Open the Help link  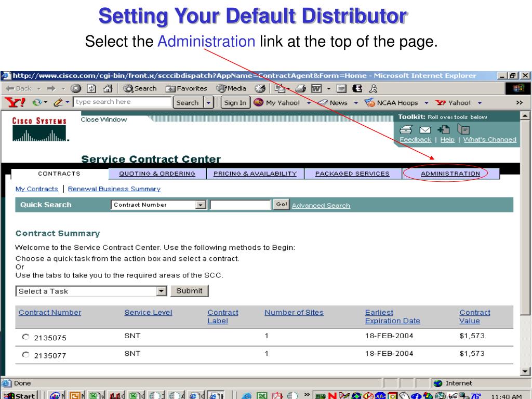pyautogui.click(x=447, y=139)
